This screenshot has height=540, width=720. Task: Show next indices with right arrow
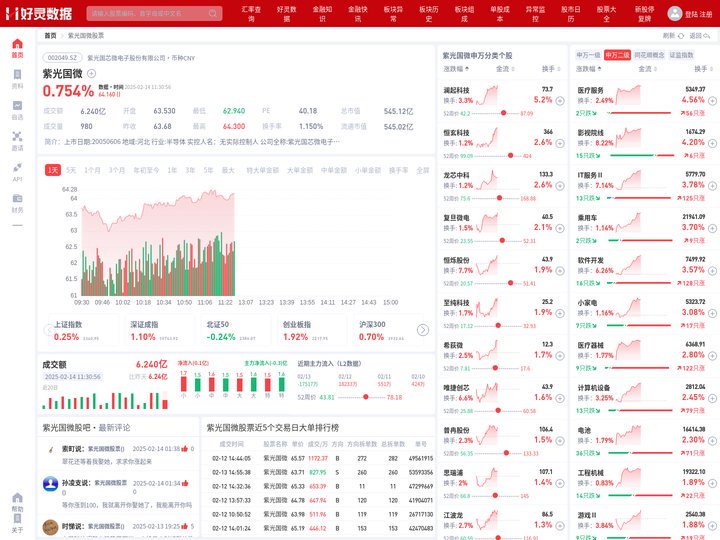click(422, 330)
